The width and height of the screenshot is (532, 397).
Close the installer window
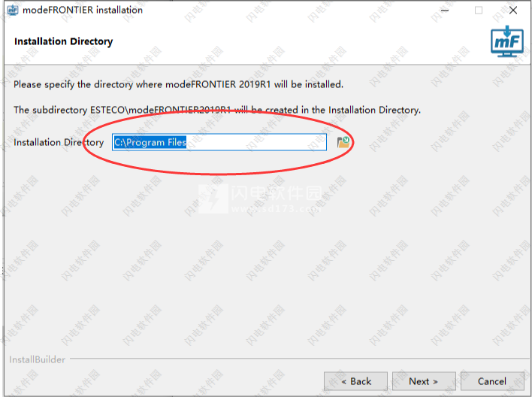click(x=513, y=11)
